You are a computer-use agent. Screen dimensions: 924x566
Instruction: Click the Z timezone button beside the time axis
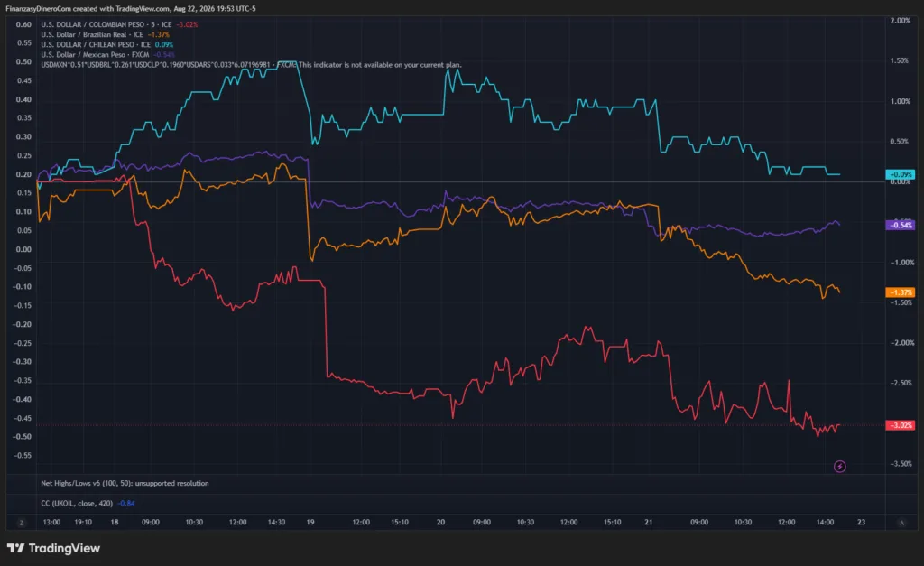[x=22, y=523]
